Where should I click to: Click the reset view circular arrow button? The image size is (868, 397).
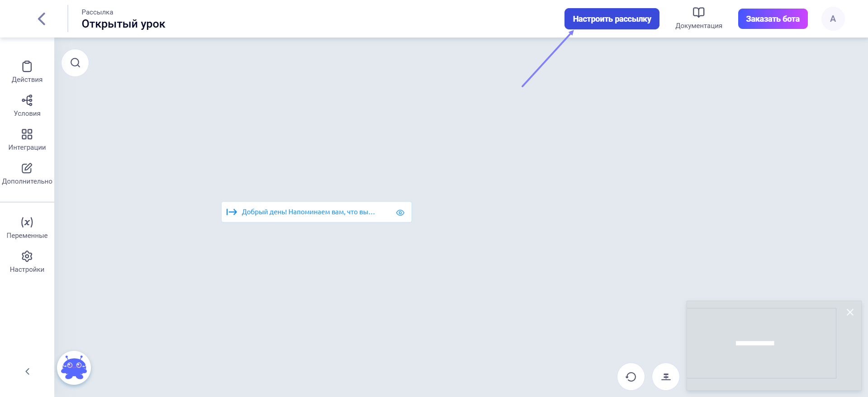coord(631,377)
